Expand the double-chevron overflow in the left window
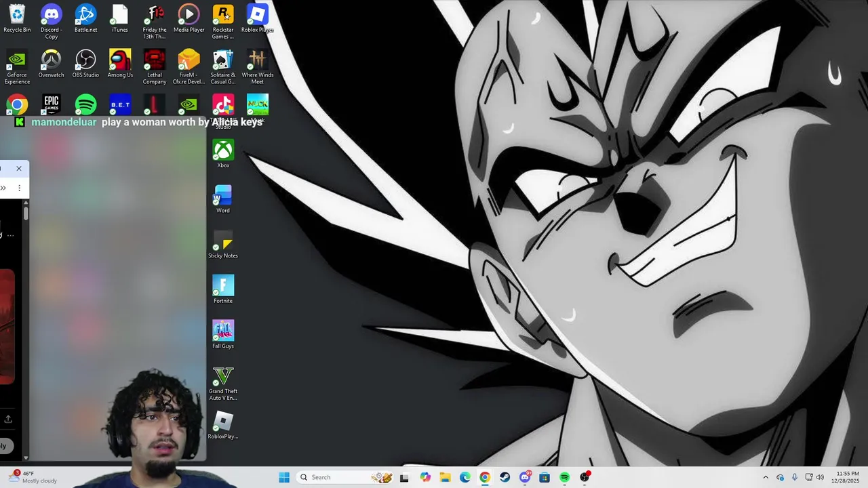 coord(3,188)
